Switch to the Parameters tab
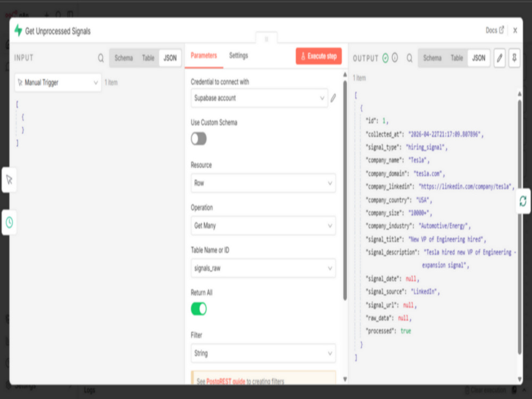Viewport: 532px width, 399px height. 204,56
